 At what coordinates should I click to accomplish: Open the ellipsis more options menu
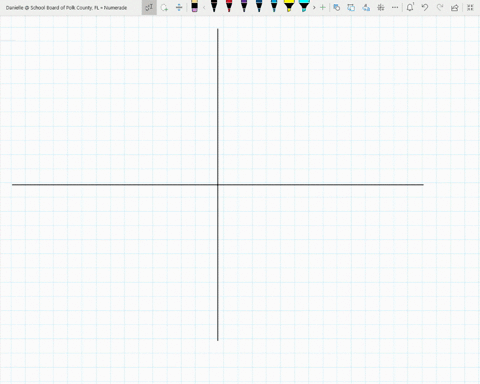click(x=395, y=7)
